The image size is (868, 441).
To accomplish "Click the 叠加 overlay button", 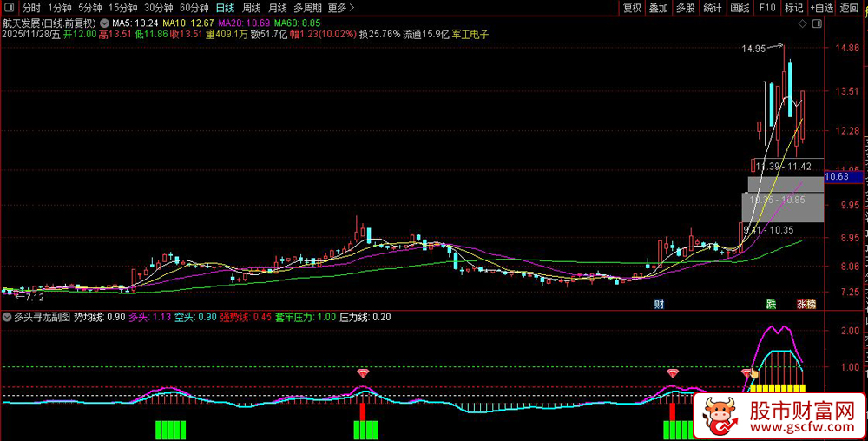I will tap(659, 8).
